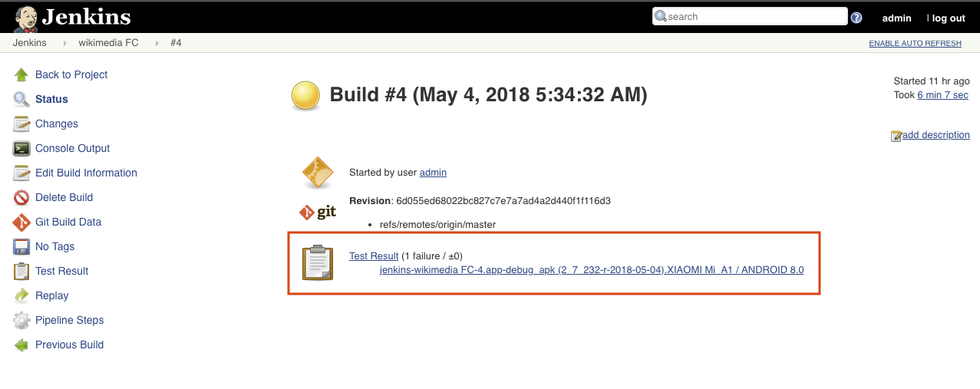Open the 6 min 7 sec duration link

[943, 95]
